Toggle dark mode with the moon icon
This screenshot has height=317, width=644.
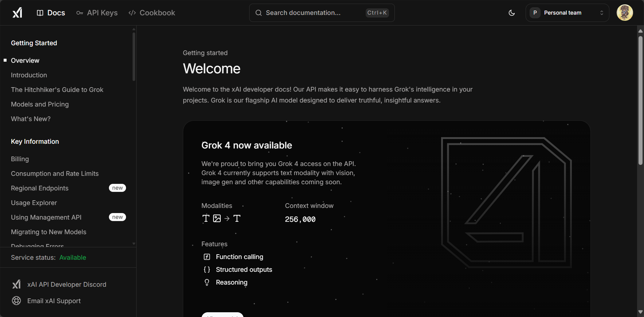coord(512,13)
